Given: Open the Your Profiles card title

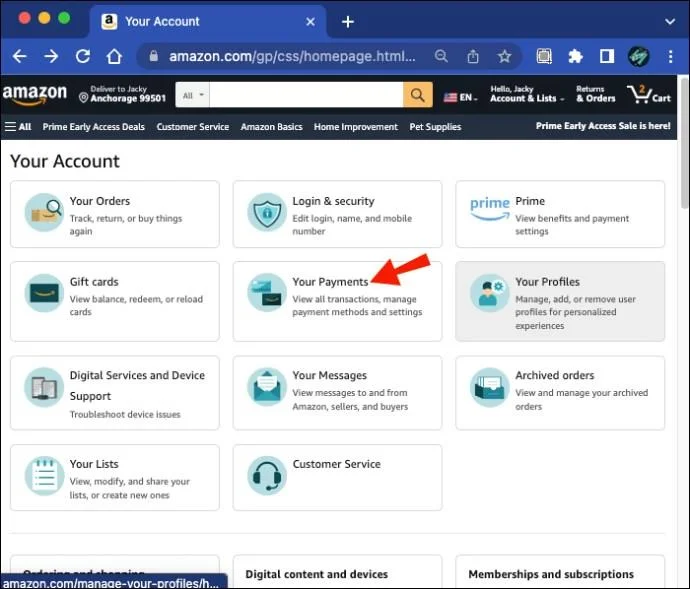Looking at the screenshot, I should point(547,282).
